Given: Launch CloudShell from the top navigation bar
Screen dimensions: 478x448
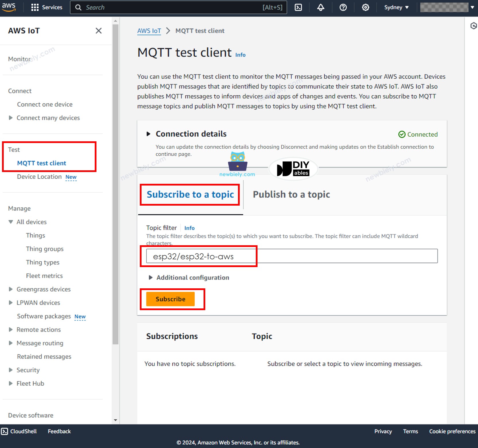Looking at the screenshot, I should 298,7.
